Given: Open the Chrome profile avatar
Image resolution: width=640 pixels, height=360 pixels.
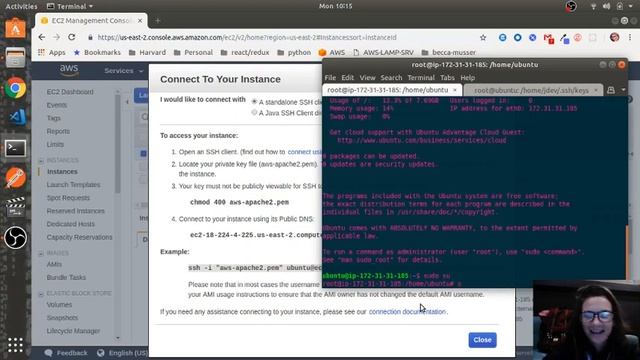Looking at the screenshot, I should [x=614, y=38].
